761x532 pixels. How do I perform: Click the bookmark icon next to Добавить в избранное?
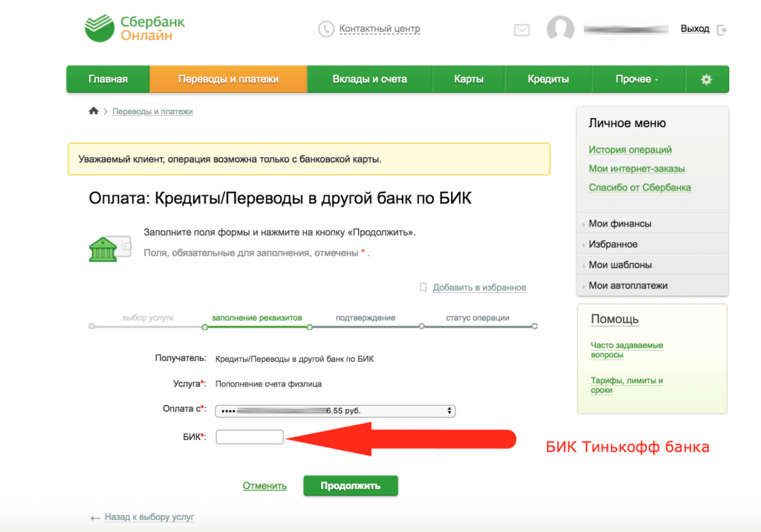point(423,288)
